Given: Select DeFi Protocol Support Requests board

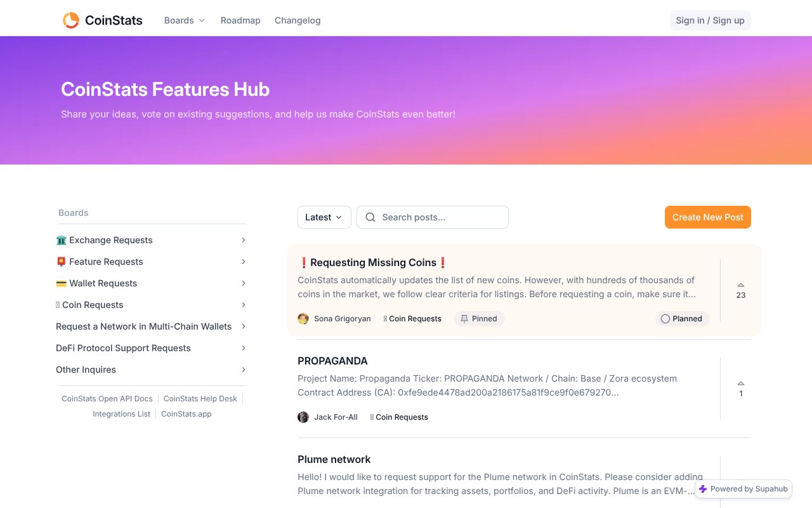Looking at the screenshot, I should [x=123, y=348].
